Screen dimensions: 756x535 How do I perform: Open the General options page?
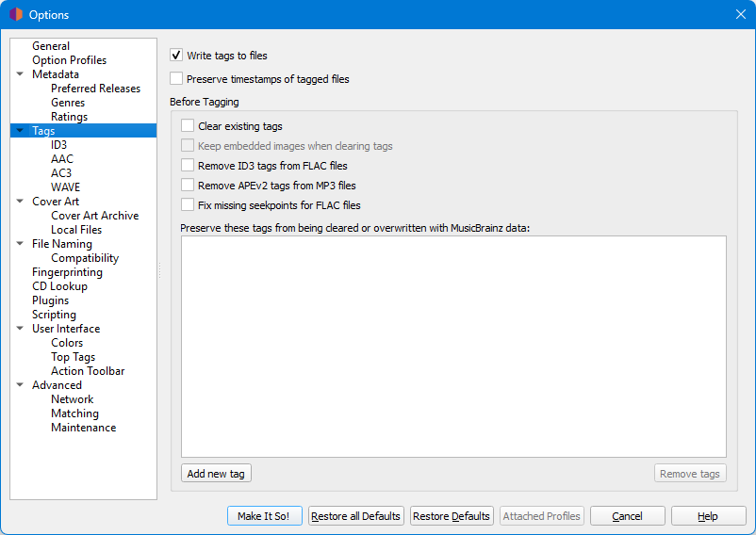51,46
